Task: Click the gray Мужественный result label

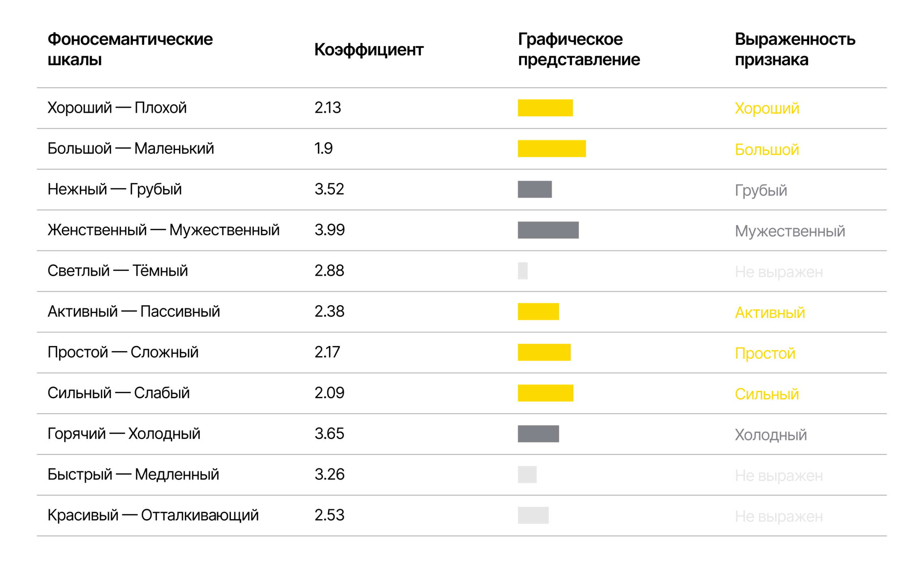Action: [789, 231]
